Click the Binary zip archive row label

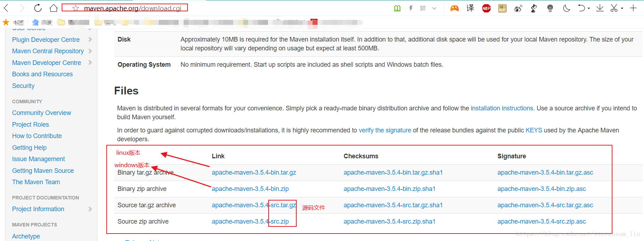pyautogui.click(x=142, y=189)
